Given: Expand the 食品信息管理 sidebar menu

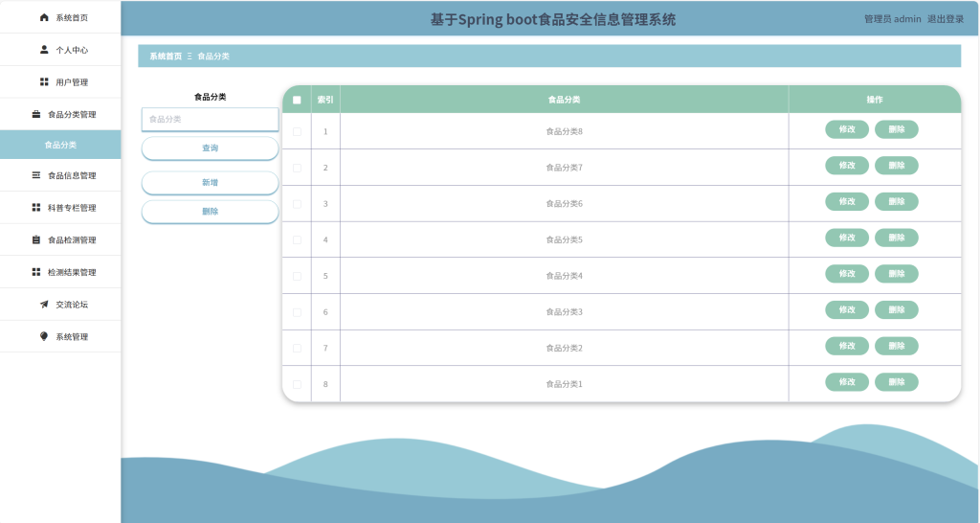Looking at the screenshot, I should [x=60, y=175].
